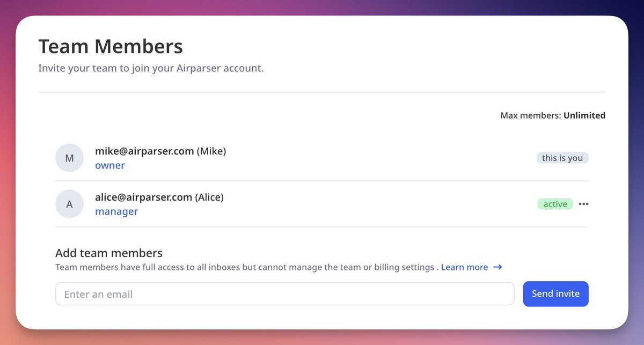
Task: Click Mike's circular avatar with letter M
Action: pyautogui.click(x=69, y=158)
